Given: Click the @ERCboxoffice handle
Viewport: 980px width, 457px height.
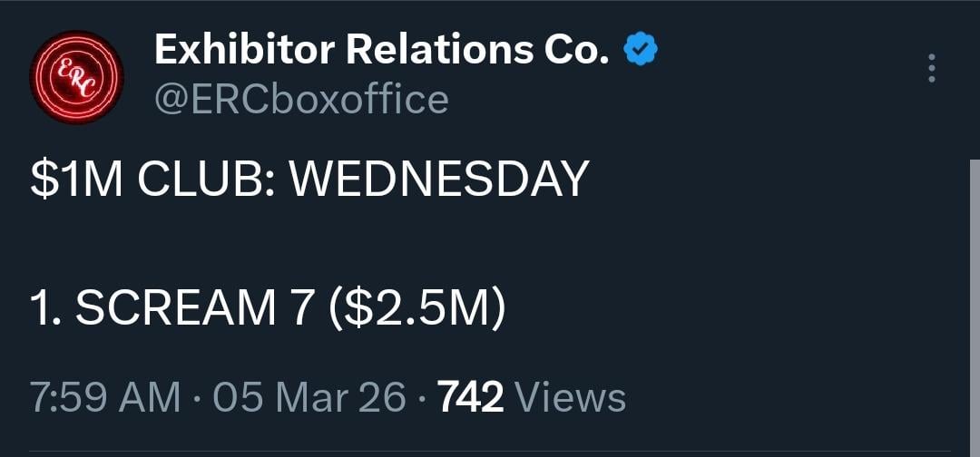Looking at the screenshot, I should 301,100.
